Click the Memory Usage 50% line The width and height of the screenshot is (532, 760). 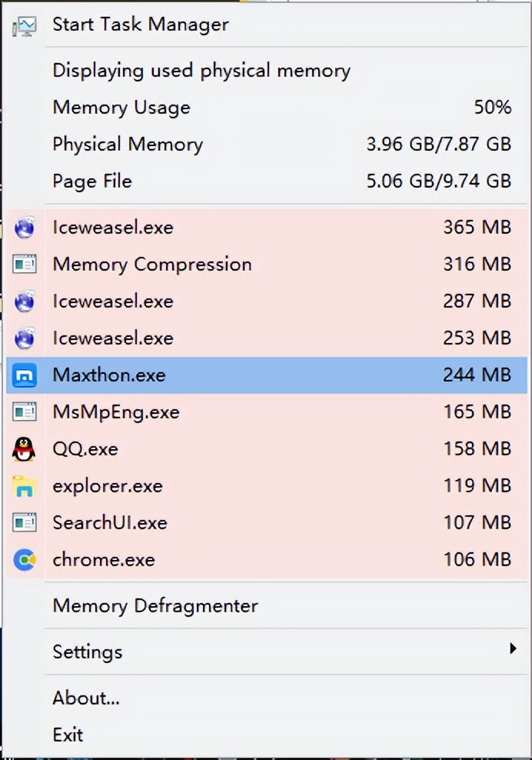[281, 108]
